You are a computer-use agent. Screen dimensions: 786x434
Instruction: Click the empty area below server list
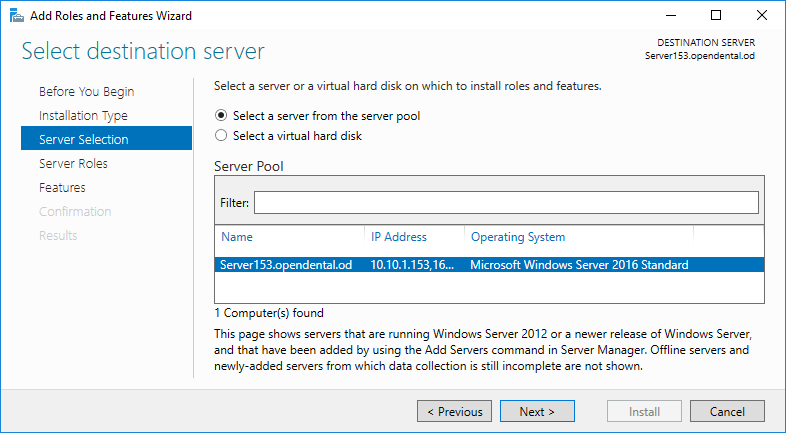point(489,288)
